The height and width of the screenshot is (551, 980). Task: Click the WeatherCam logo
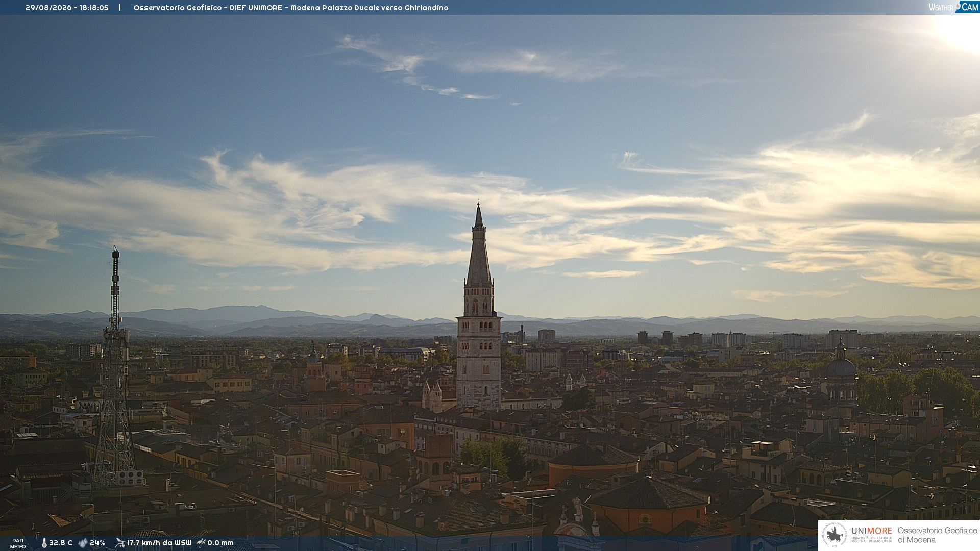coord(953,7)
